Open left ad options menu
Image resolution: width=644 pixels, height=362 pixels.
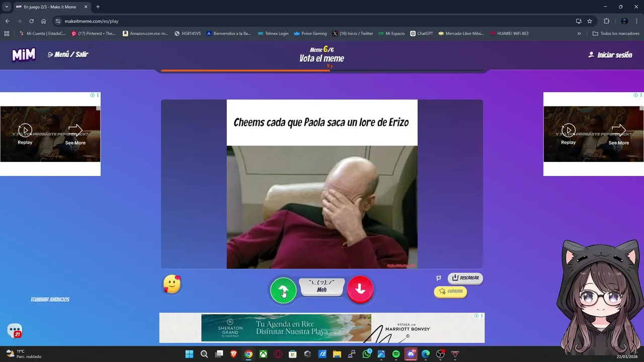[98, 95]
